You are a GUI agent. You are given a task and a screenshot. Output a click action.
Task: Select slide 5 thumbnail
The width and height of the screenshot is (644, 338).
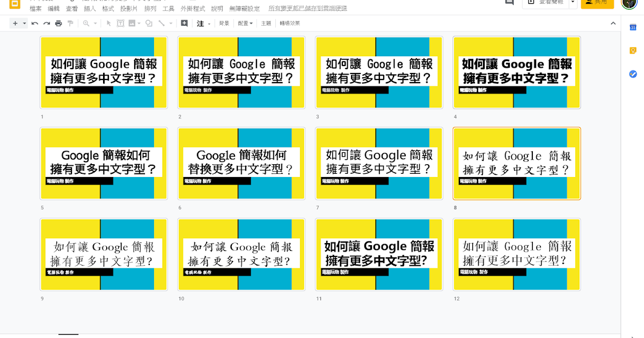104,164
